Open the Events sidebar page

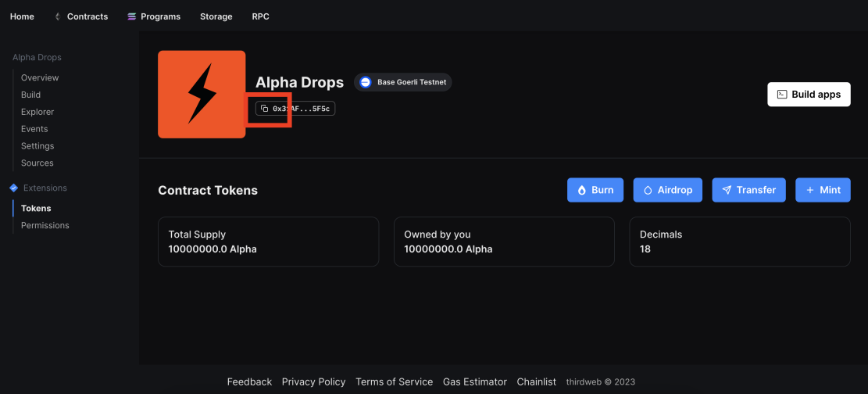[34, 129]
